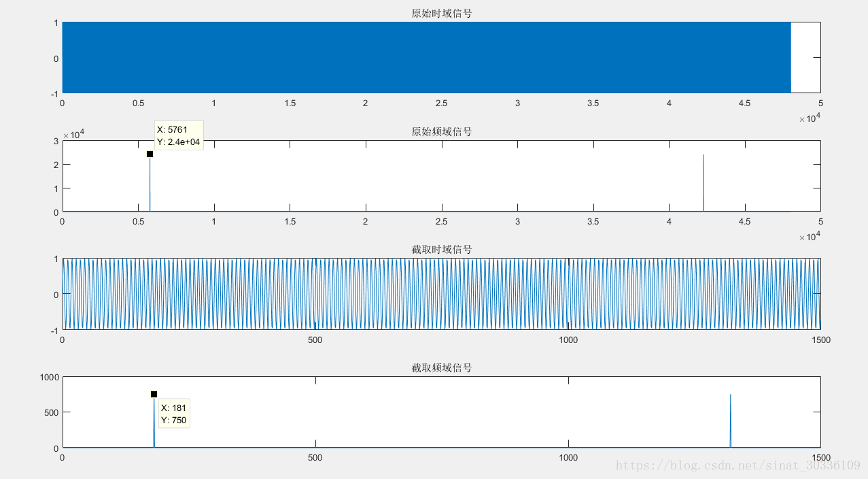Click the 2.5 x-axis tick under 原始时域信号
The width and height of the screenshot is (868, 479).
[441, 103]
